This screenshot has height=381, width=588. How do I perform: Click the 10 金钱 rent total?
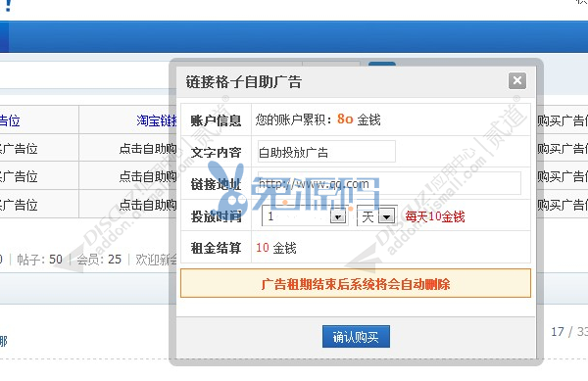(276, 248)
